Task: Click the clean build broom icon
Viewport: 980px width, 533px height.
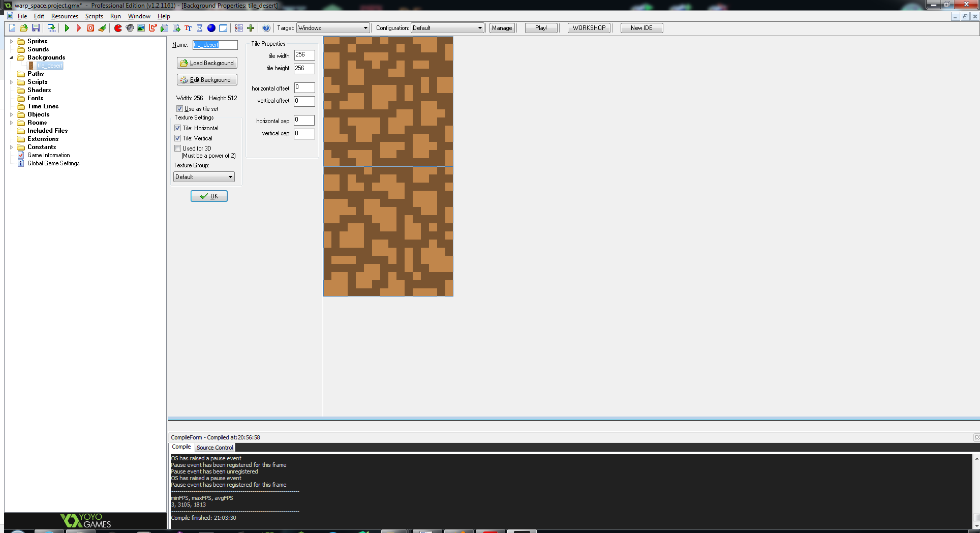Action: point(102,28)
